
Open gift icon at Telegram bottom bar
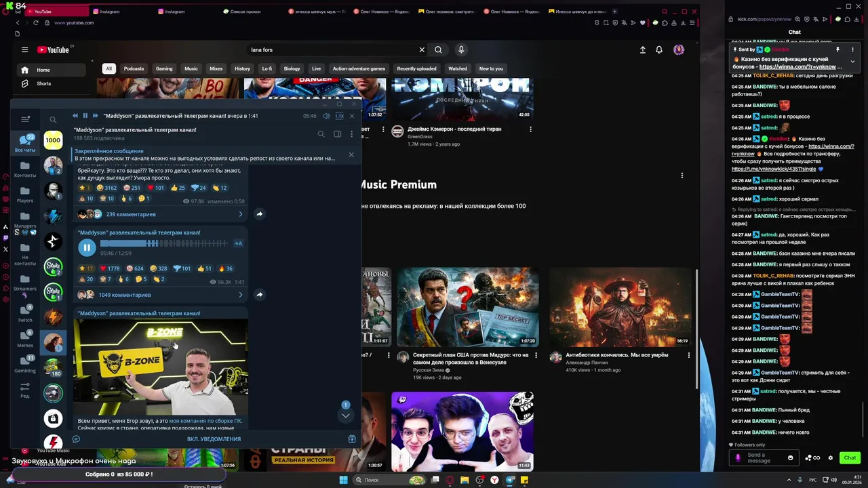pyautogui.click(x=352, y=439)
